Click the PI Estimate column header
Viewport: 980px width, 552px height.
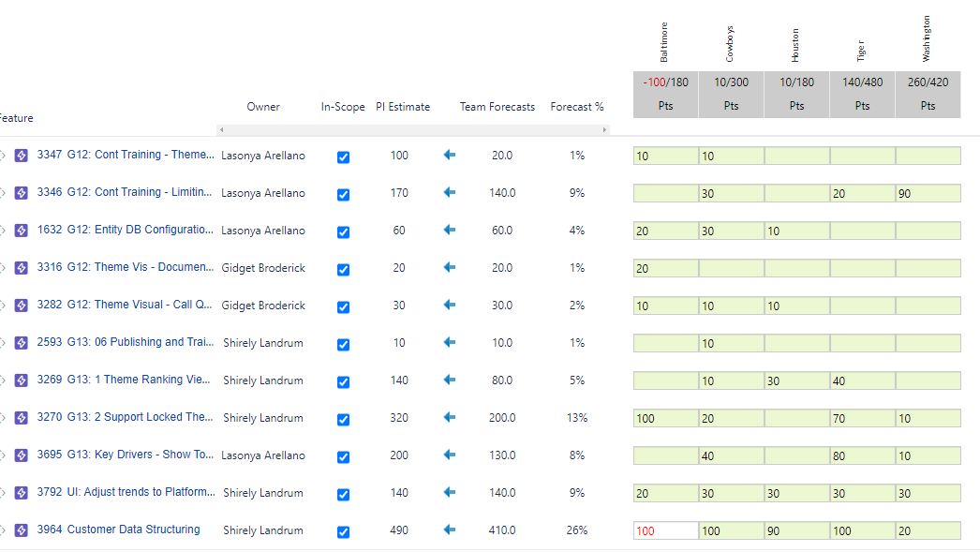403,107
